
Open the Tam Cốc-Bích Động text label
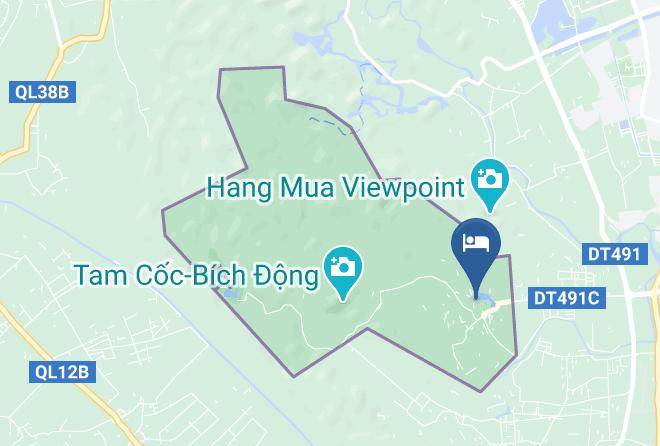197,276
